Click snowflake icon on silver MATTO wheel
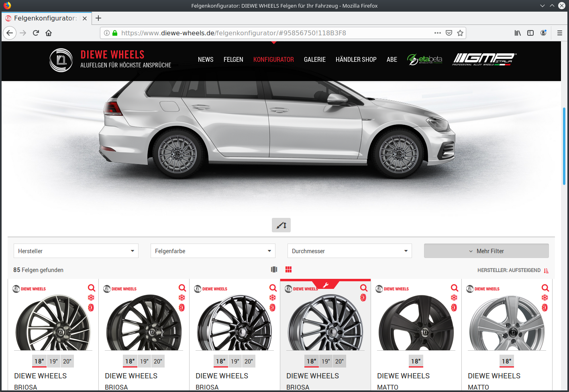This screenshot has height=392, width=569. click(x=545, y=298)
